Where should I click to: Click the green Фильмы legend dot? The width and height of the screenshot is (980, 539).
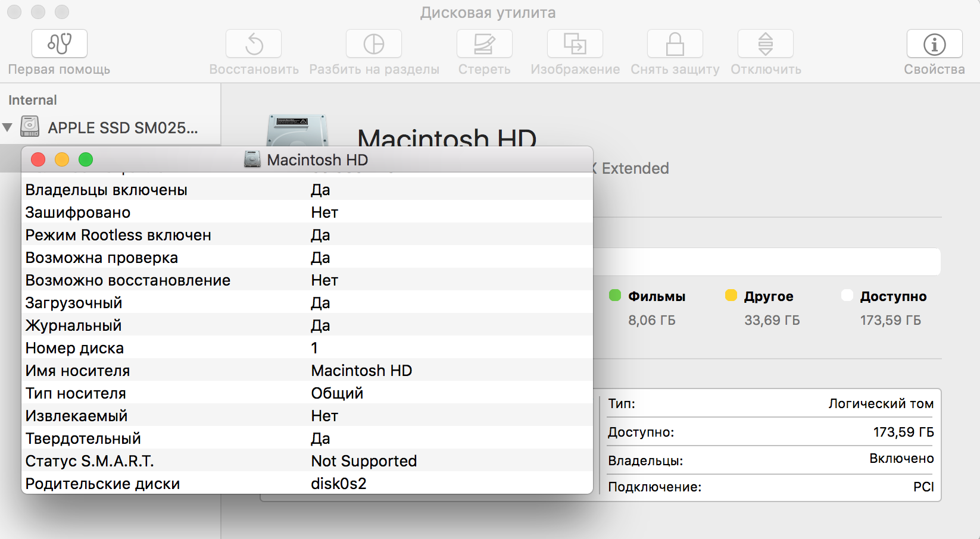[615, 295]
